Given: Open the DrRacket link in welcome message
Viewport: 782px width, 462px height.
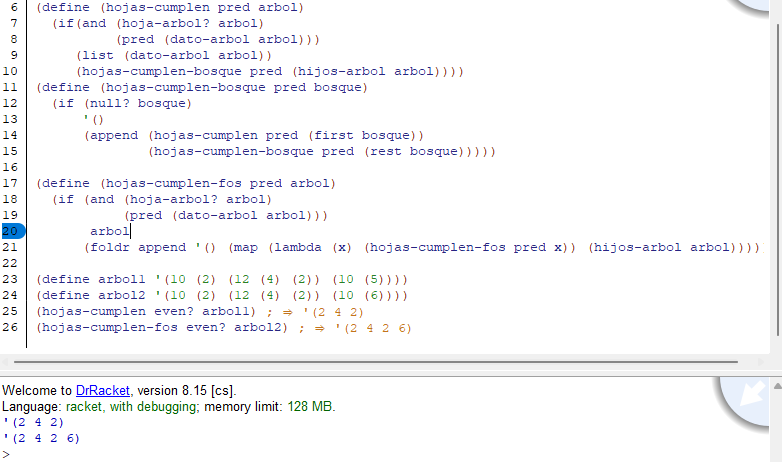Looking at the screenshot, I should click(102, 390).
